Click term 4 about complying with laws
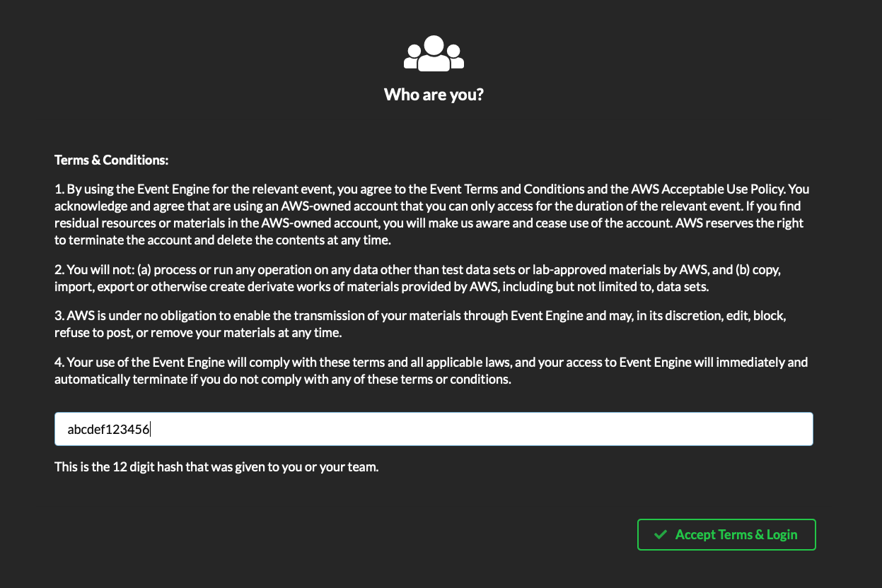The width and height of the screenshot is (882, 588). (x=212, y=363)
